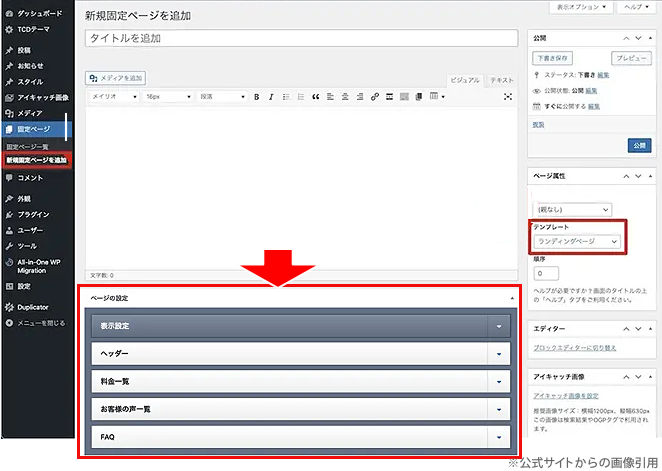The image size is (662, 471).
Task: Open the parent page (親なし) dropdown
Action: coord(572,209)
